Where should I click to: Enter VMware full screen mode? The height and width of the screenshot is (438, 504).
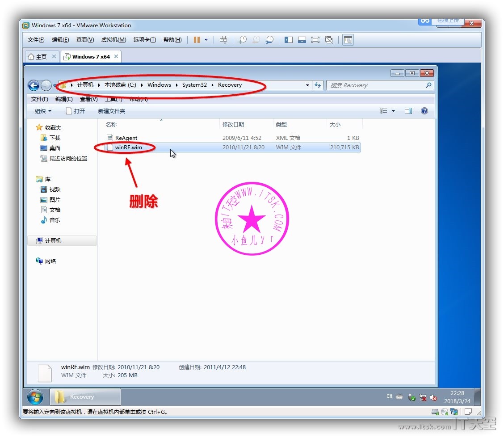pyautogui.click(x=315, y=40)
